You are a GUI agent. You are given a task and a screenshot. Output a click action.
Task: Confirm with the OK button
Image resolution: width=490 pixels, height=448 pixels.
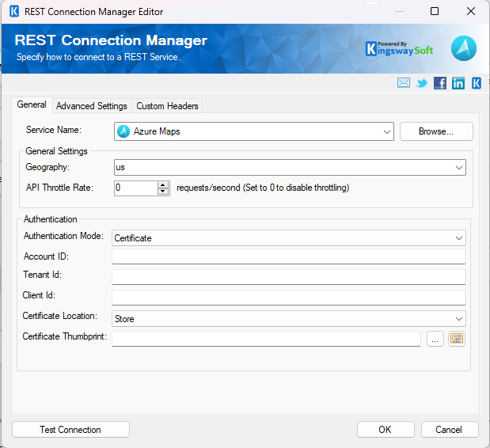pyautogui.click(x=386, y=430)
